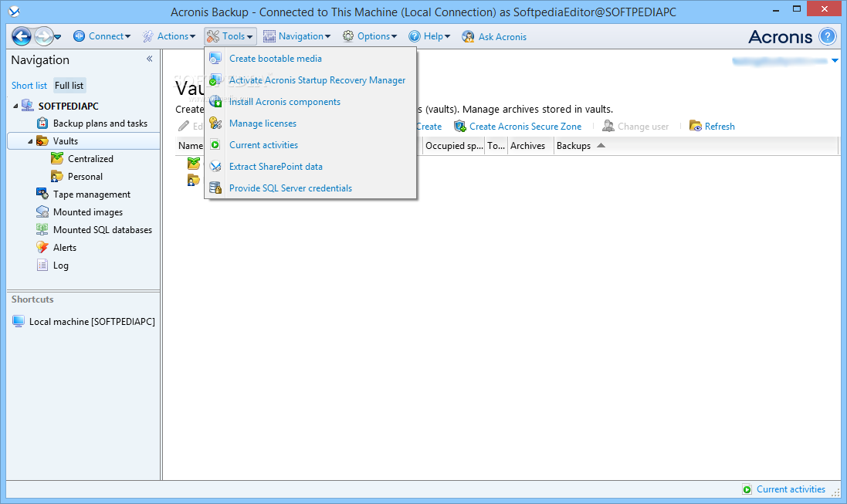Screen dimensions: 847x504
Task: Click the Local machine monitor icon
Action: [x=19, y=321]
